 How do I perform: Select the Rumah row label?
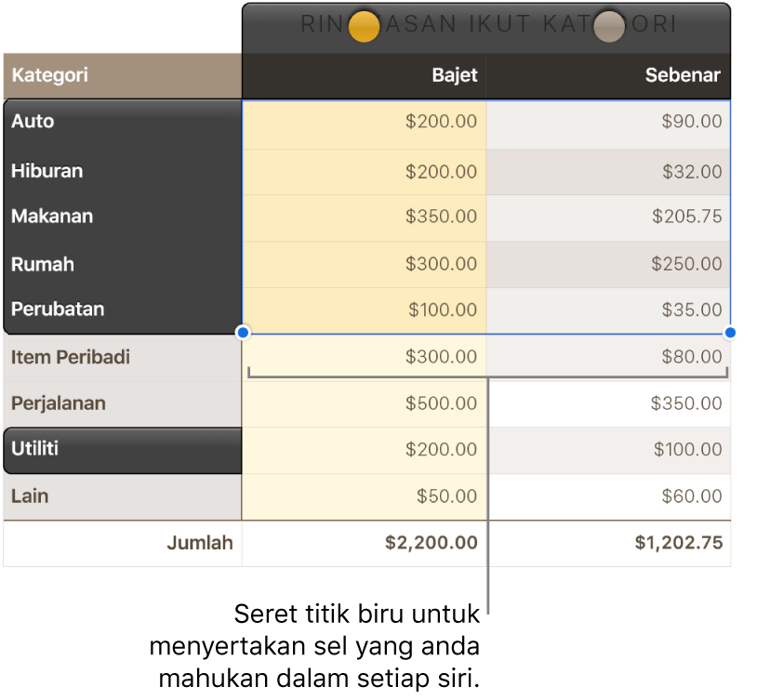[x=122, y=264]
